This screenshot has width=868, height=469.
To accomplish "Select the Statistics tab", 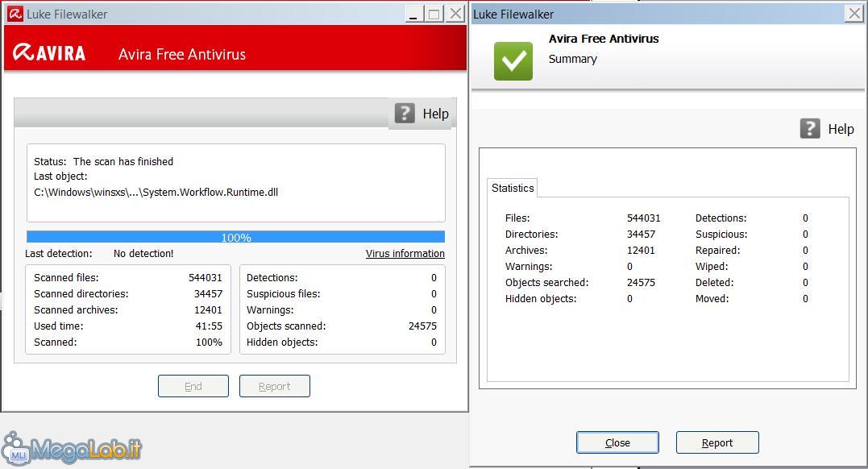I will pyautogui.click(x=513, y=189).
